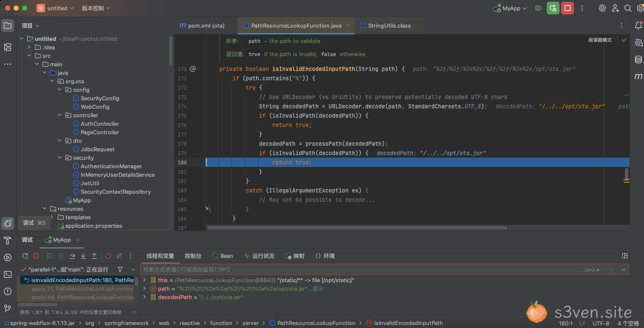The width and height of the screenshot is (644, 328).
Task: Open the Services tool window
Action: pyautogui.click(x=8, y=257)
